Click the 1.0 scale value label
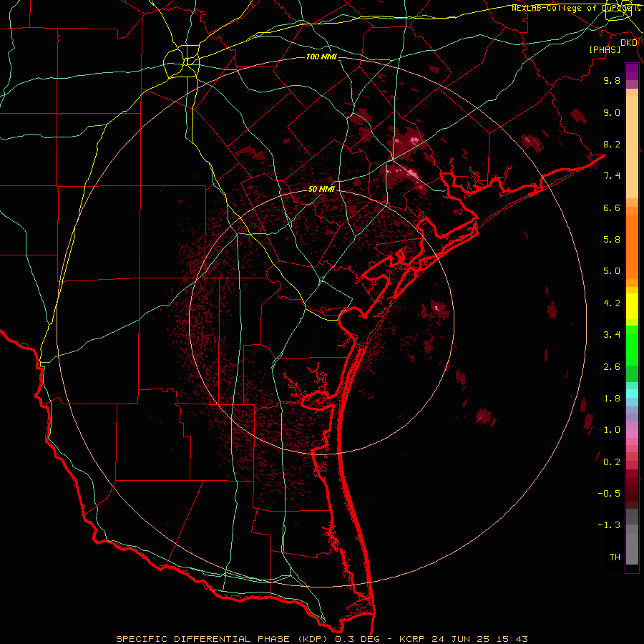The image size is (644, 644). point(612,430)
